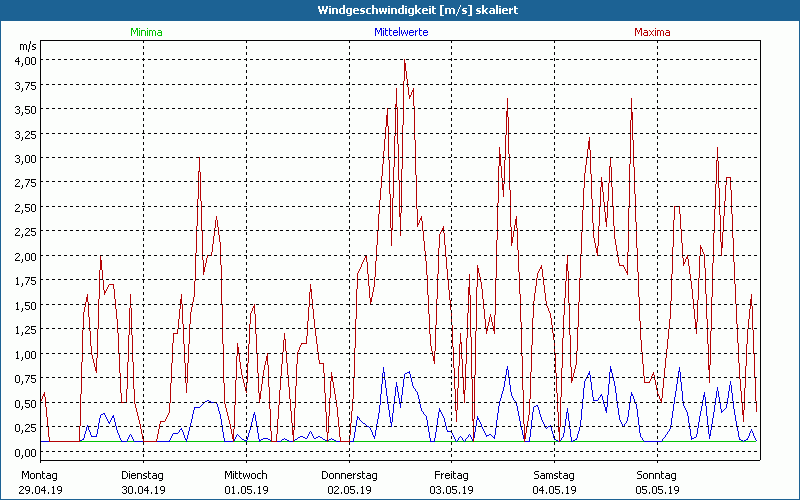Click the chart title Windgeschwindigkeit [m/s] skaliert
Screen dimensions: 800x500
(x=400, y=9)
